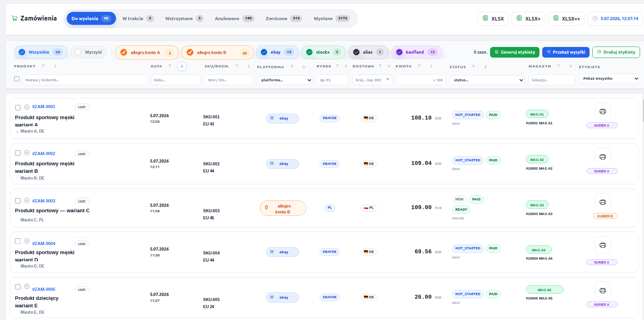Image resolution: width=644 pixels, height=320 pixels.
Task: Open the Wysłane orders tab
Action: (x=331, y=19)
